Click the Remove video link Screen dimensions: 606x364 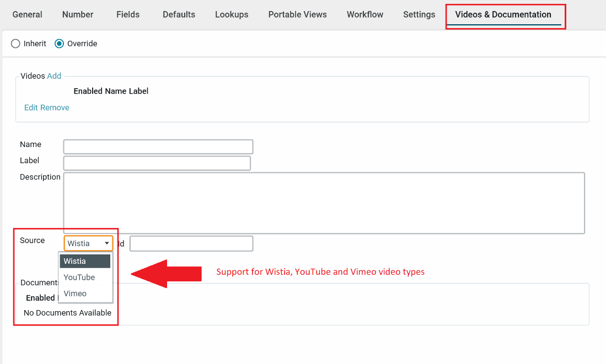55,107
